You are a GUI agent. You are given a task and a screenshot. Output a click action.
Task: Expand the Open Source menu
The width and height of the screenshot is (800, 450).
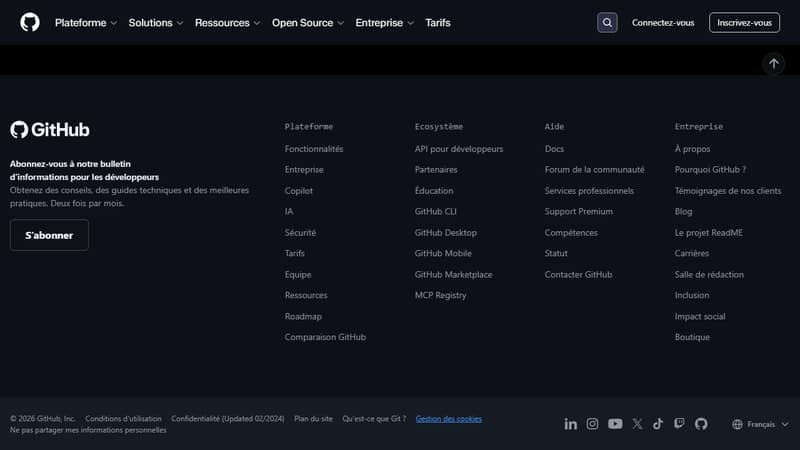(308, 23)
